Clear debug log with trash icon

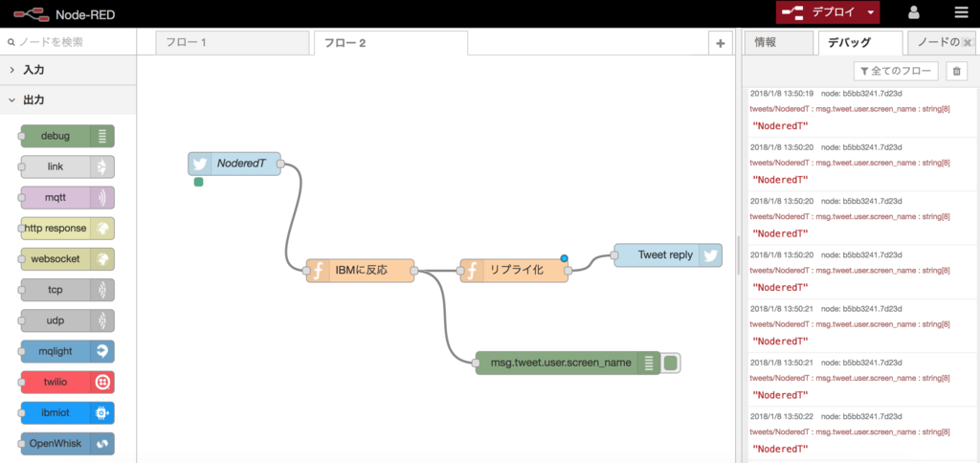[956, 71]
